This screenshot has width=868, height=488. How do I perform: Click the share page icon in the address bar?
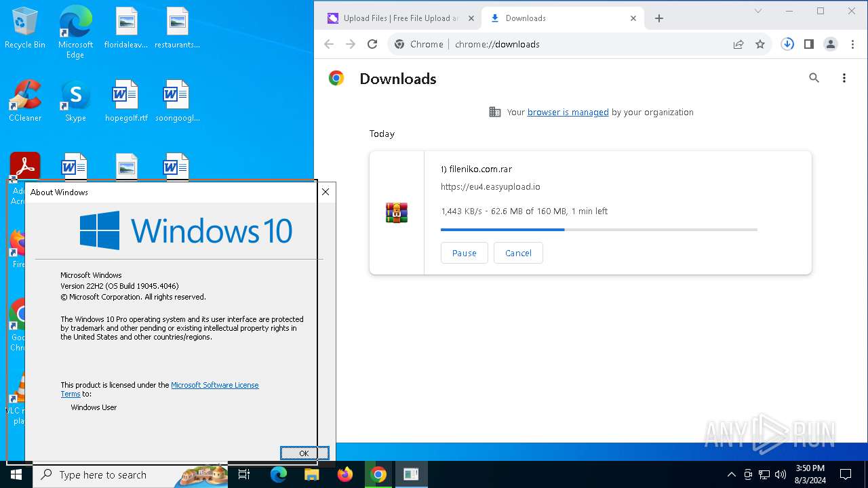(738, 44)
